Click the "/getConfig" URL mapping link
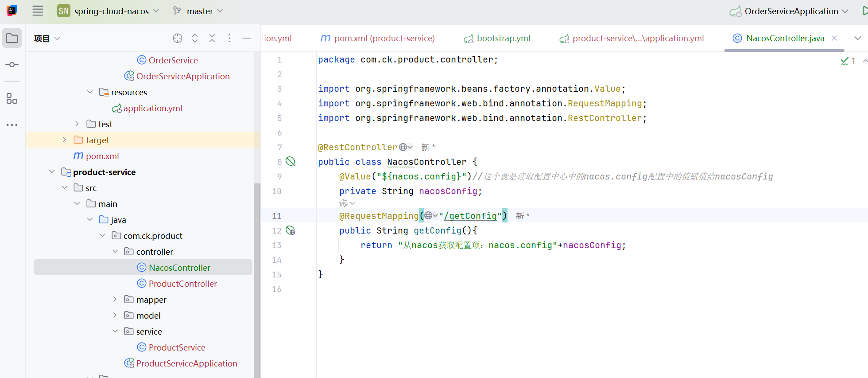This screenshot has height=378, width=868. [x=470, y=216]
